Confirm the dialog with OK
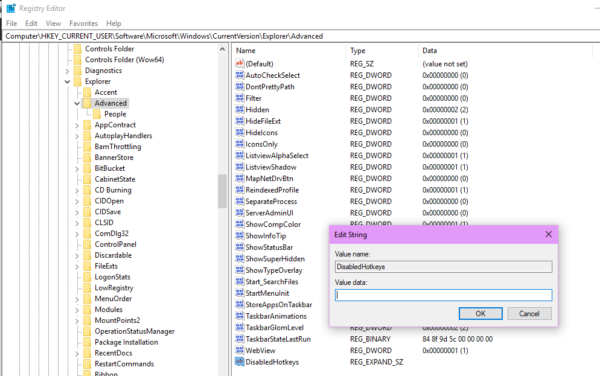The height and width of the screenshot is (376, 600). click(481, 314)
